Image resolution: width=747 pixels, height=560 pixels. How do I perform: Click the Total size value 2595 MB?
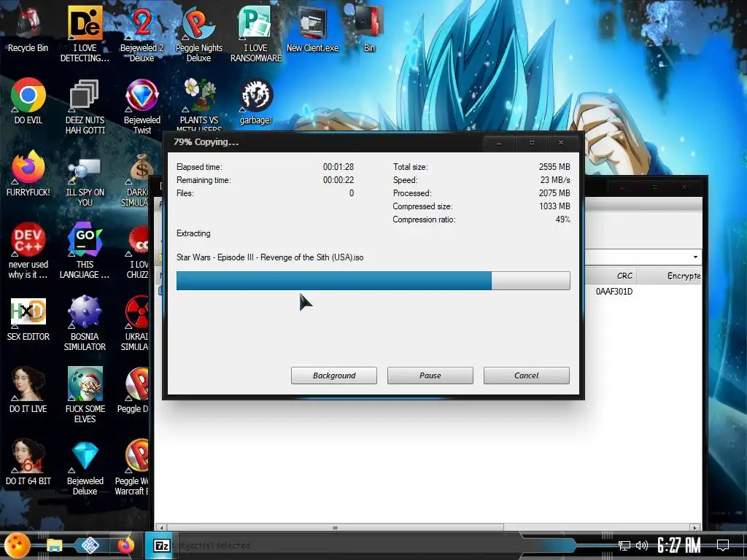click(x=554, y=167)
